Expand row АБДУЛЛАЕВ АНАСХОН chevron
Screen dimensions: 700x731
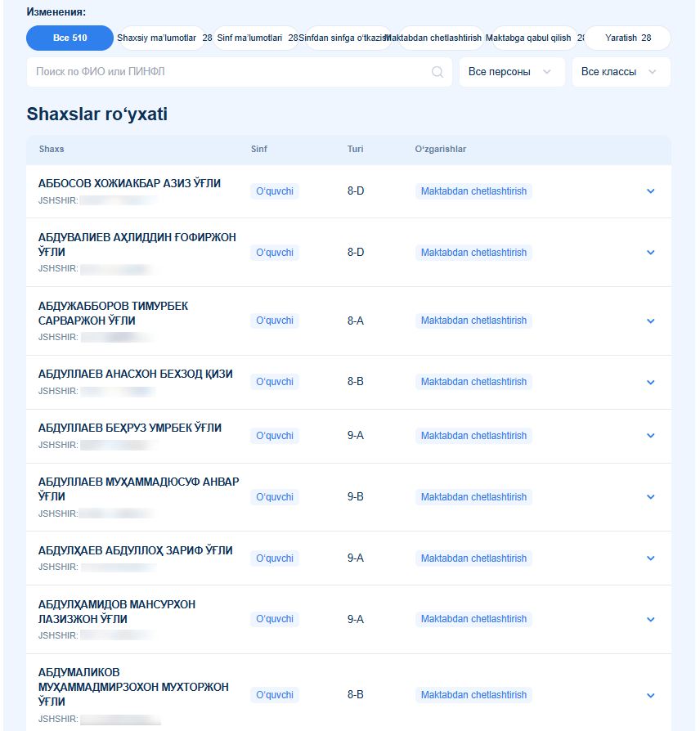tap(651, 382)
